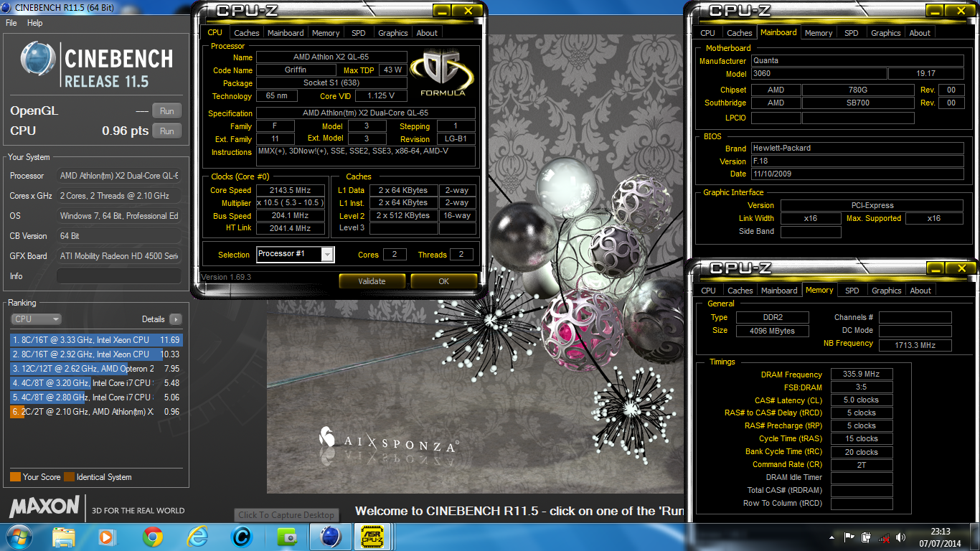Click the power/battery tray icon

coord(867,537)
